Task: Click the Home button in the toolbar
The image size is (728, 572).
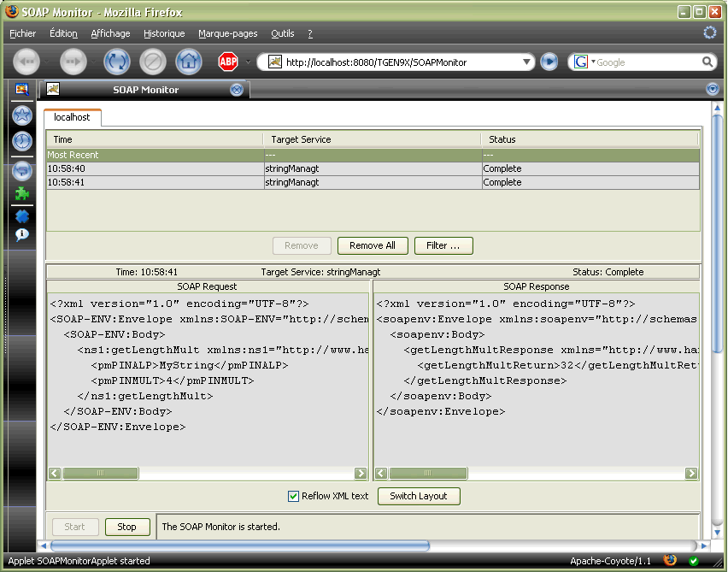Action: (189, 62)
